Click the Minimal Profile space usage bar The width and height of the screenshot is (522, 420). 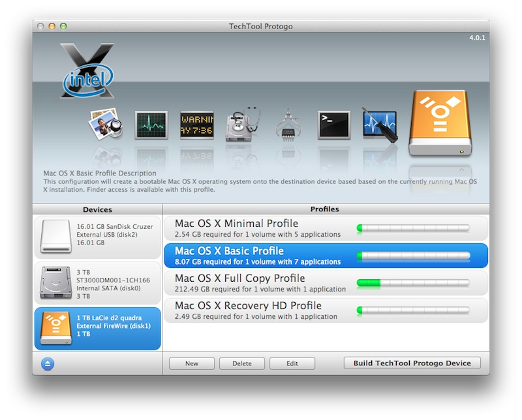pos(413,228)
